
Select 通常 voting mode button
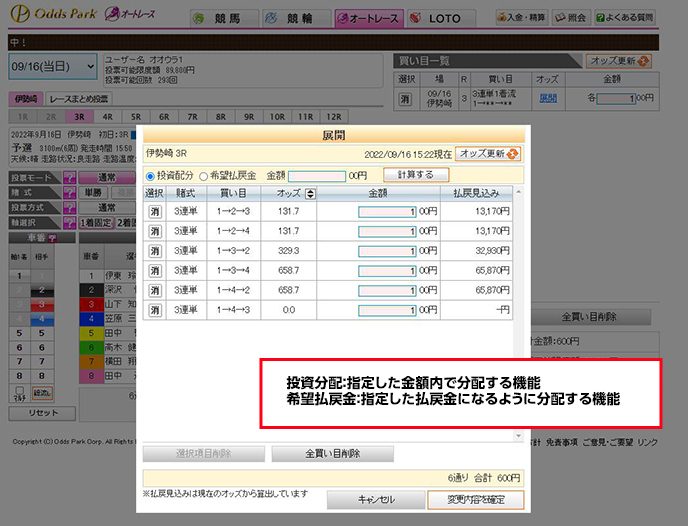pos(107,178)
